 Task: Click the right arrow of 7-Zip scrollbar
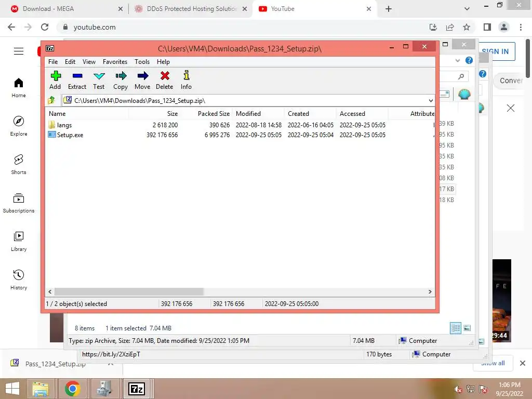click(x=430, y=292)
